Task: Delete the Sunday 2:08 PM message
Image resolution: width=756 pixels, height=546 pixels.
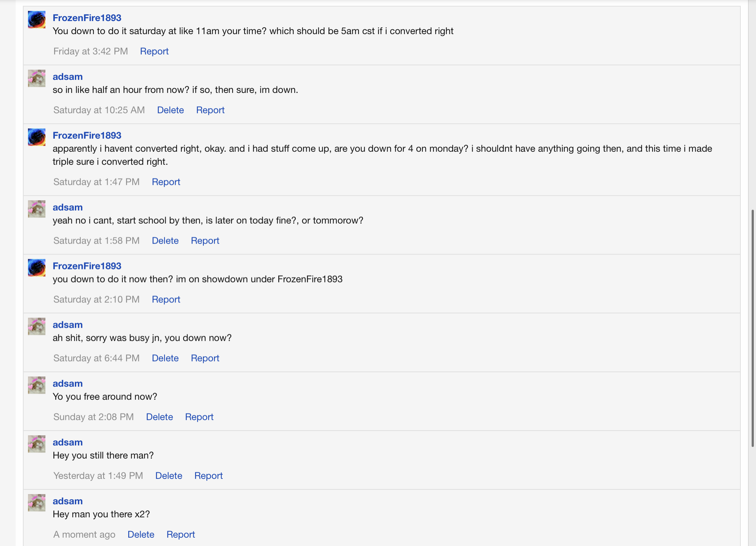Action: (159, 417)
